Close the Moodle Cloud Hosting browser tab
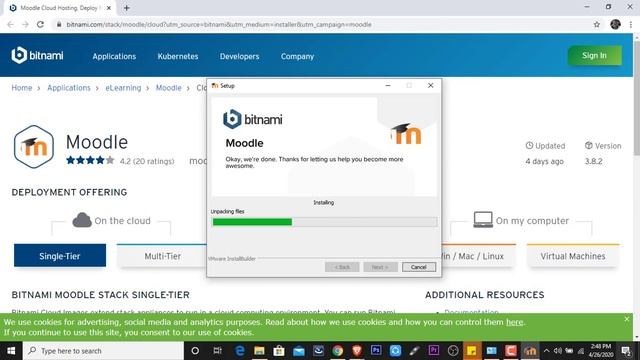 [x=109, y=8]
